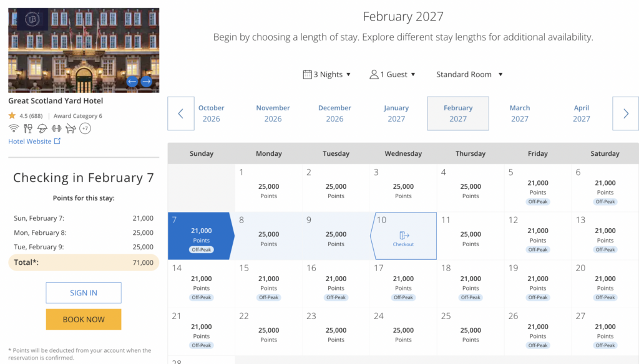Expand the Standard Room type dropdown
639x364 pixels.
coord(469,74)
